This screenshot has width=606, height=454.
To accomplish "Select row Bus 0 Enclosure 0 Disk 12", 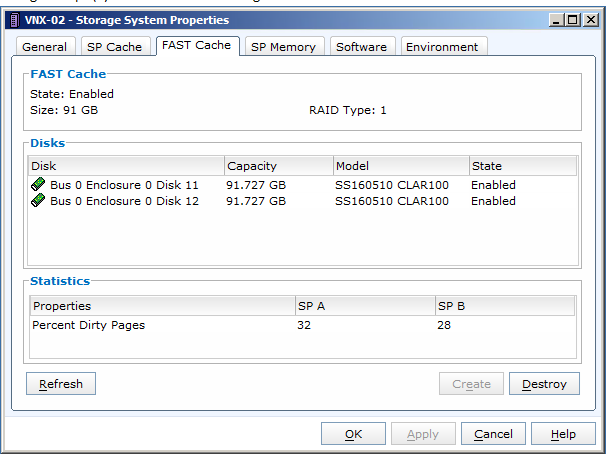I will (x=303, y=201).
